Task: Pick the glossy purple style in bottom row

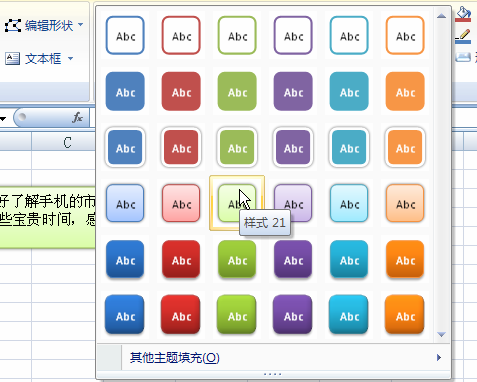Action: click(x=293, y=315)
